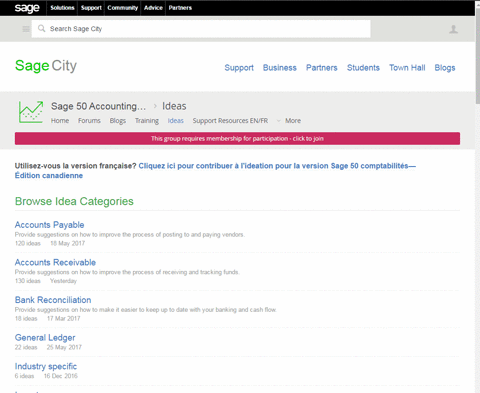Click the '130 ideas' count text
The image size is (480, 393).
click(28, 281)
